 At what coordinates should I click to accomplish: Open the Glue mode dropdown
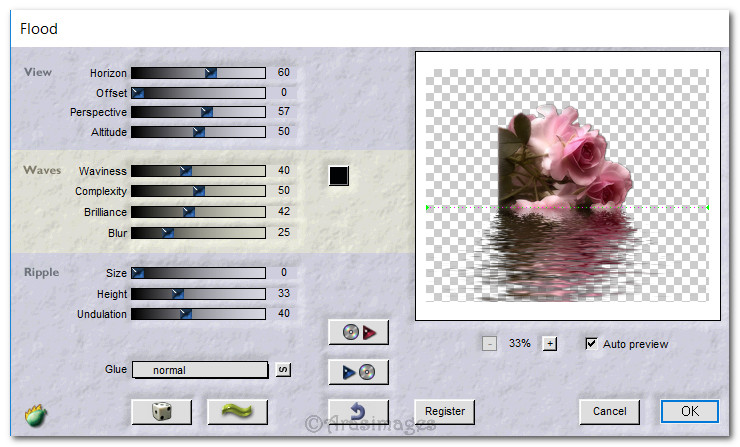[200, 370]
